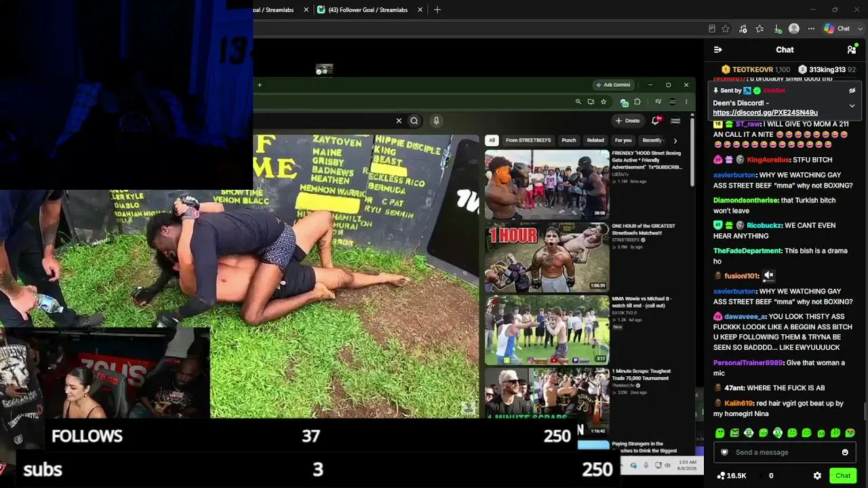The image size is (868, 488).
Task: Click chat username KingAurelius
Action: pos(768,160)
